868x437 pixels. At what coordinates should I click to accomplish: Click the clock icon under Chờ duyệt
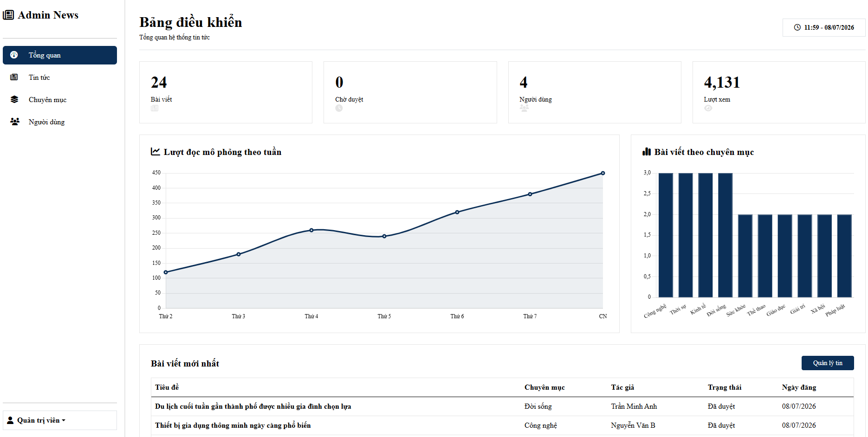(x=339, y=108)
